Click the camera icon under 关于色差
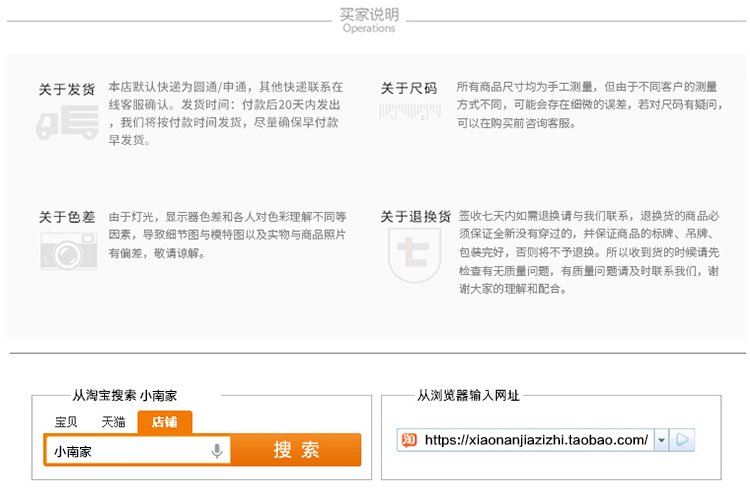750x491 pixels. [x=67, y=249]
